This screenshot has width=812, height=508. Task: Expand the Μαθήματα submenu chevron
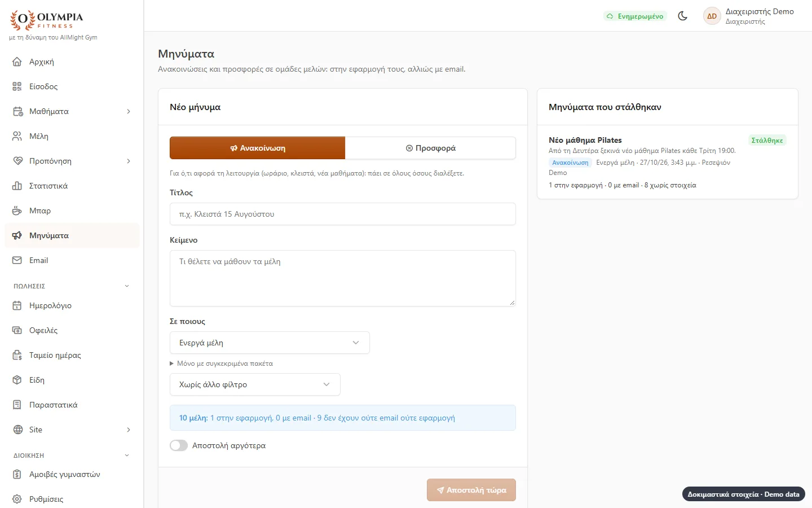click(129, 111)
